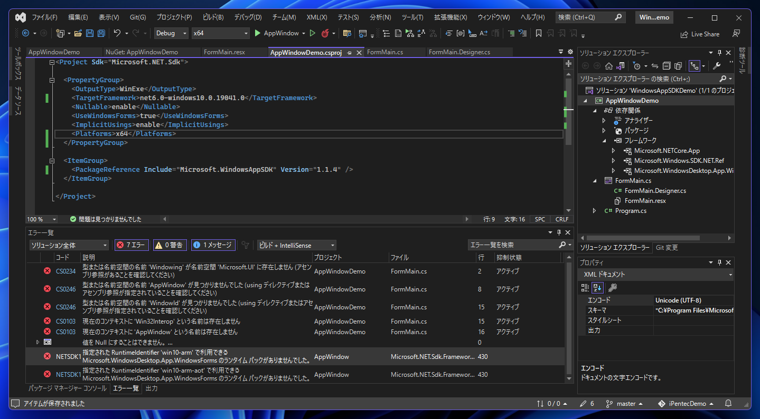This screenshot has width=760, height=419.
Task: Click Sync with Active Document icon
Action: (655, 66)
